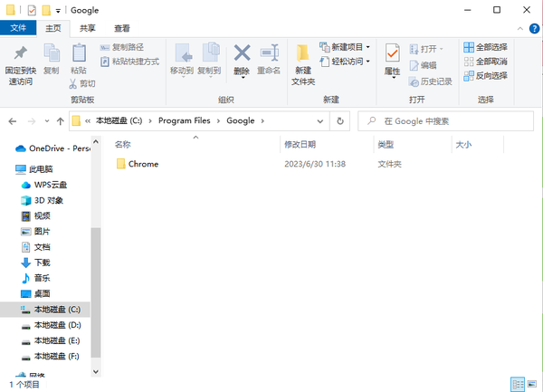543x392 pixels.
Task: Open the 查看 (View) tab
Action: point(121,28)
